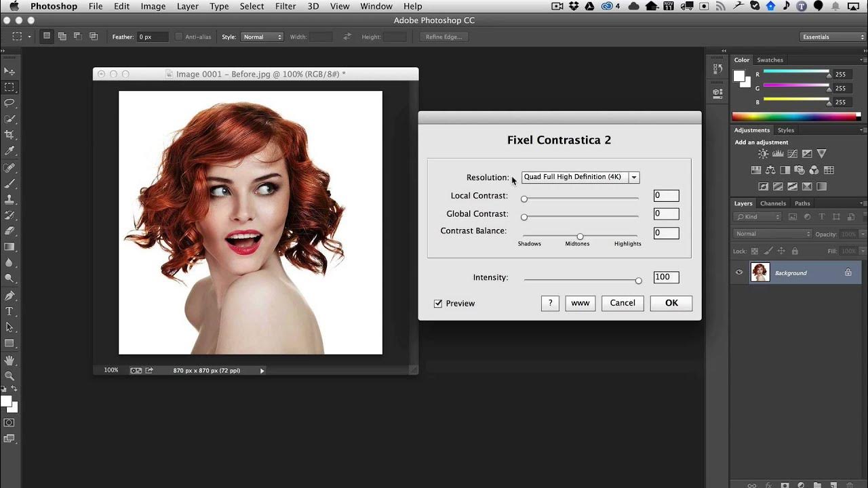868x488 pixels.
Task: Select the Lasso tool
Action: (x=9, y=103)
